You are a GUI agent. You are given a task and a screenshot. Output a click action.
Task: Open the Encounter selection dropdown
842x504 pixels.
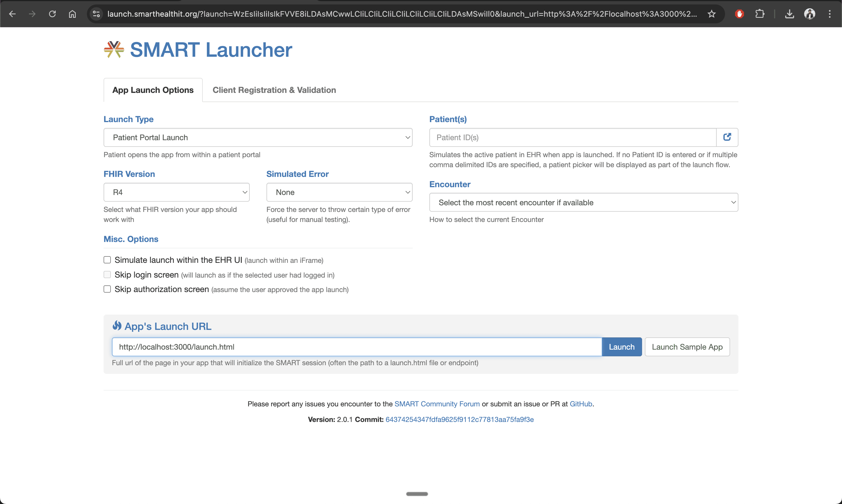pyautogui.click(x=583, y=202)
